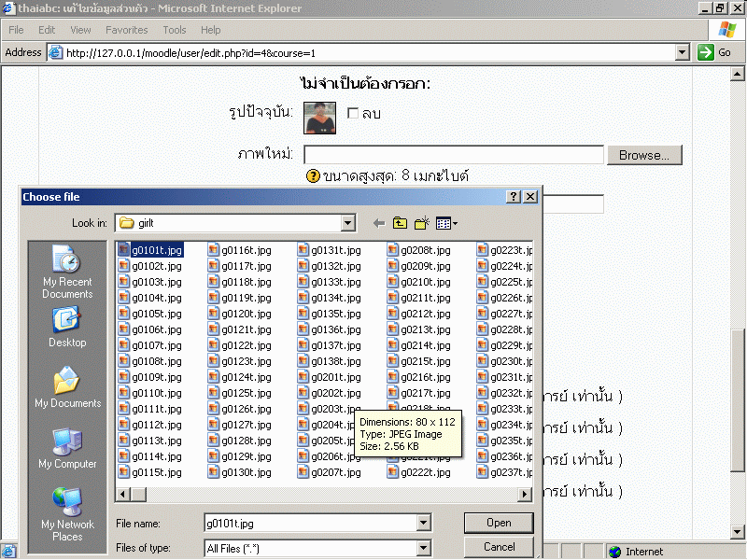The height and width of the screenshot is (560, 747).
Task: Click the Cancel button in the dialog
Action: pos(499,547)
